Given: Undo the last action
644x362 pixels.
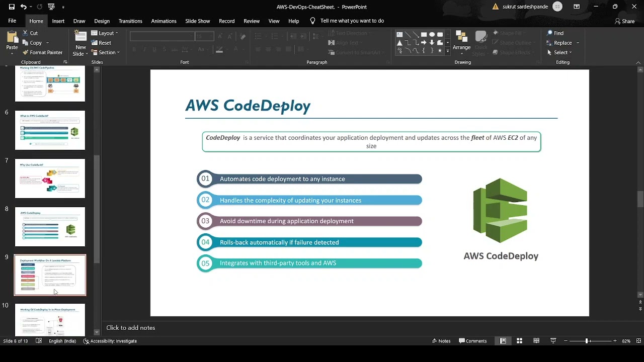Looking at the screenshot, I should pyautogui.click(x=23, y=7).
